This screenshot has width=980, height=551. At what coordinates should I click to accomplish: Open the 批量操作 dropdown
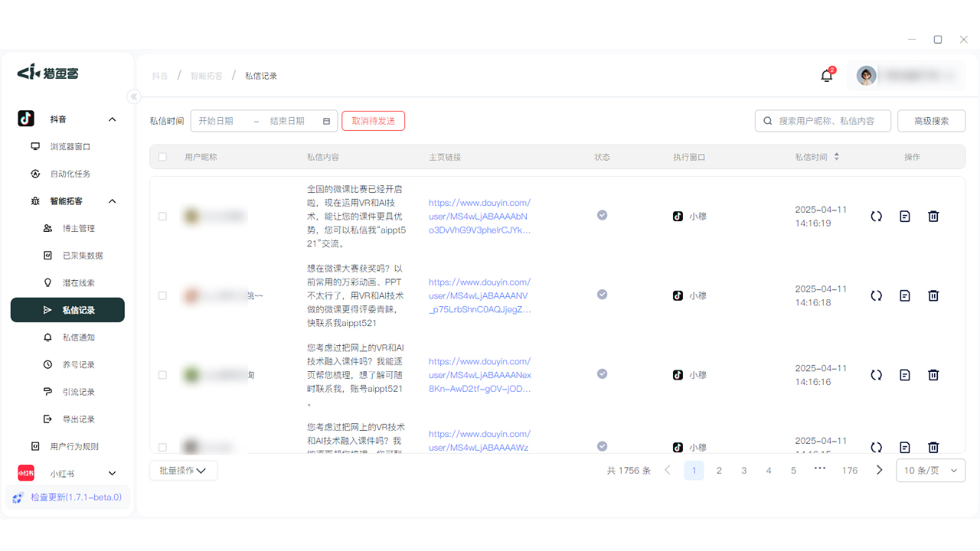click(x=183, y=471)
